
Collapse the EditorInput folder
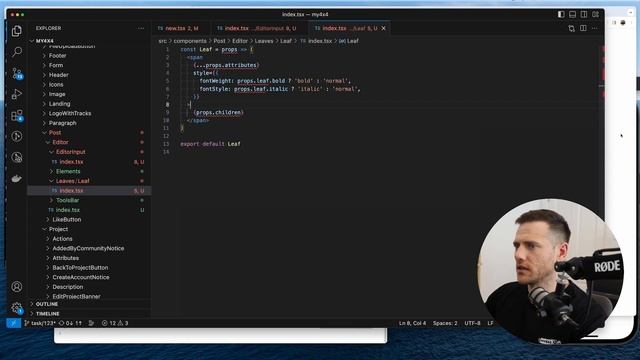89,152
